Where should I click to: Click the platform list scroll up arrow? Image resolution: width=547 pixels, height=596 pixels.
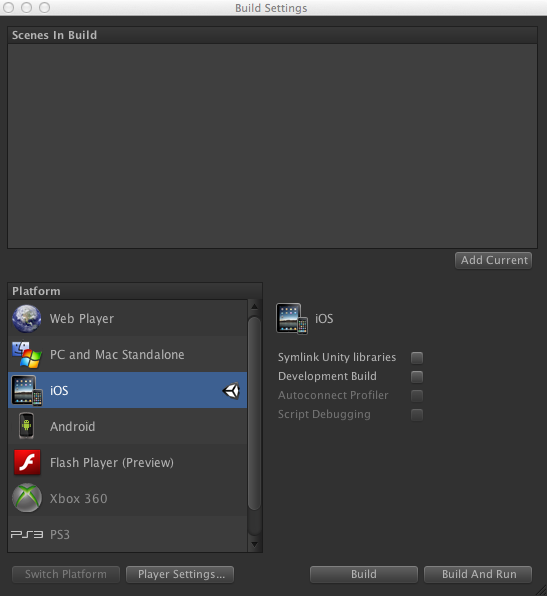point(254,306)
